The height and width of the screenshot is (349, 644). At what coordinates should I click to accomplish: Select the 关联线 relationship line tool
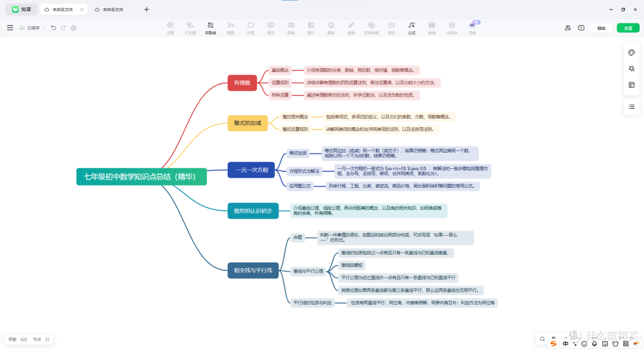coord(210,28)
